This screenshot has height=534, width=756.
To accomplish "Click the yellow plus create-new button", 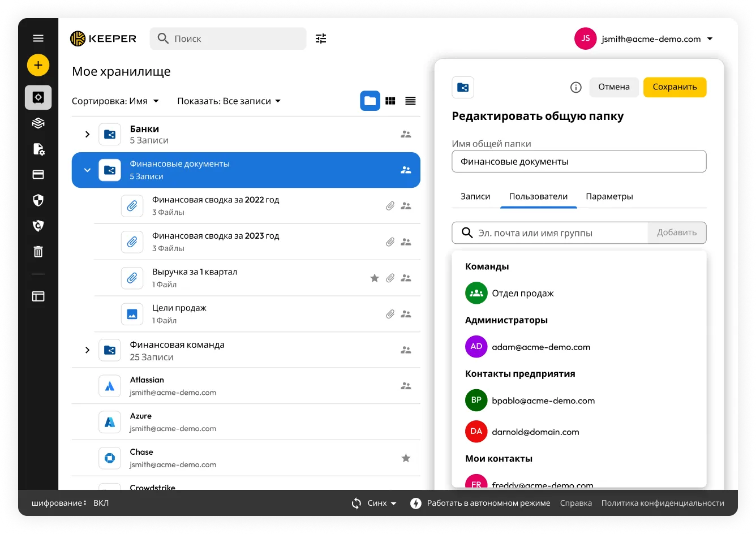I will (x=38, y=65).
